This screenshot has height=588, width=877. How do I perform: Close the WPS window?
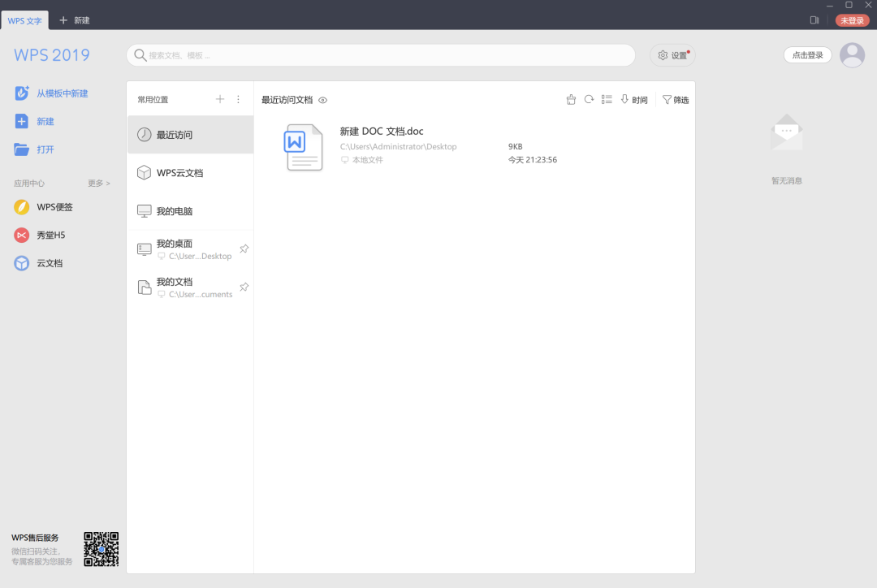pos(869,5)
